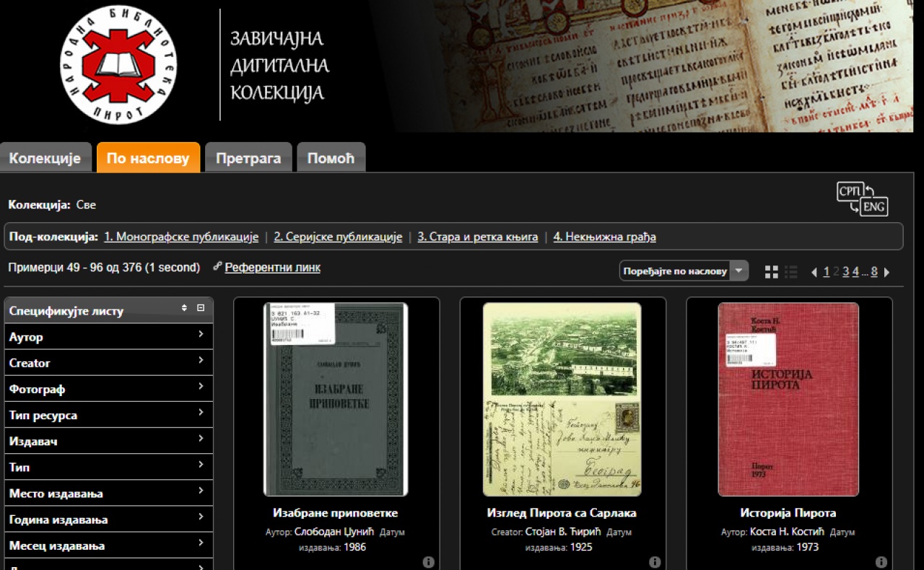Open the Историја Пирота book cover thumbnail

(788, 399)
